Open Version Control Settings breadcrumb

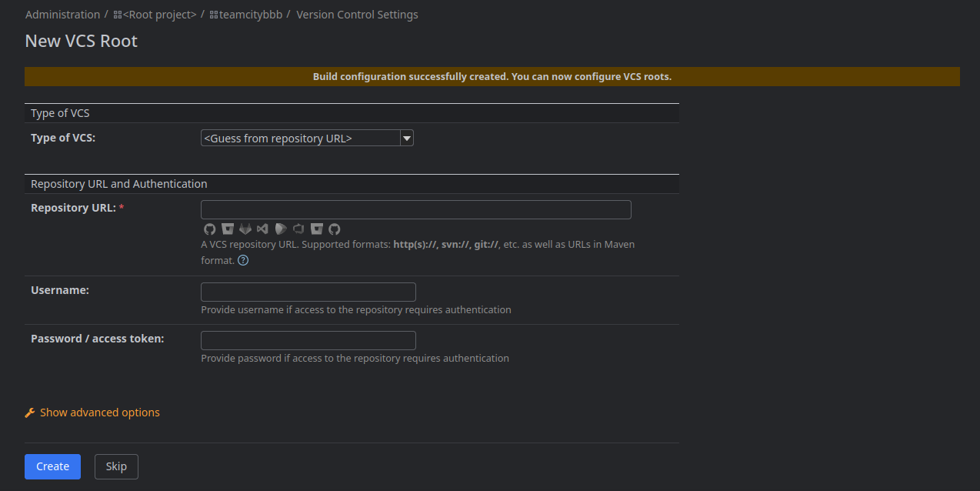pyautogui.click(x=357, y=15)
